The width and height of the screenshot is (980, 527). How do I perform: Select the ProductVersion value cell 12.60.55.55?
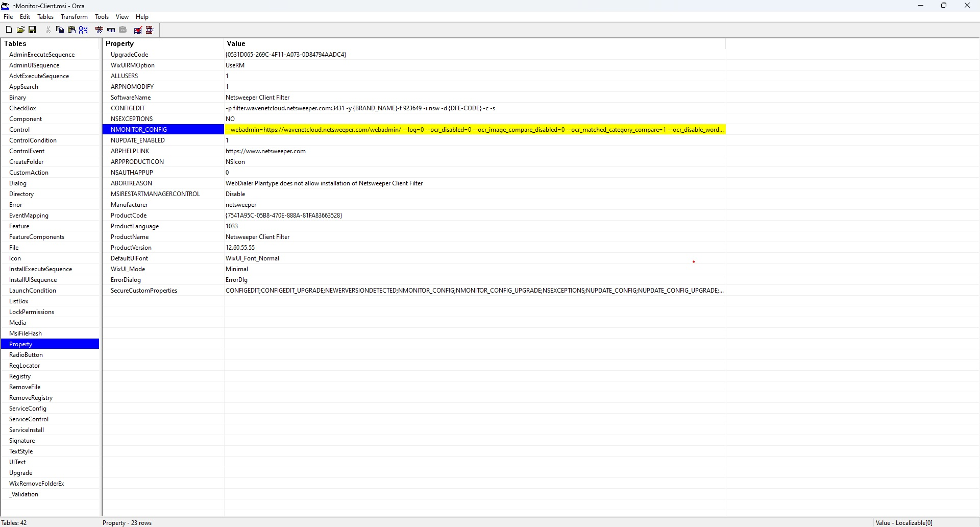240,248
